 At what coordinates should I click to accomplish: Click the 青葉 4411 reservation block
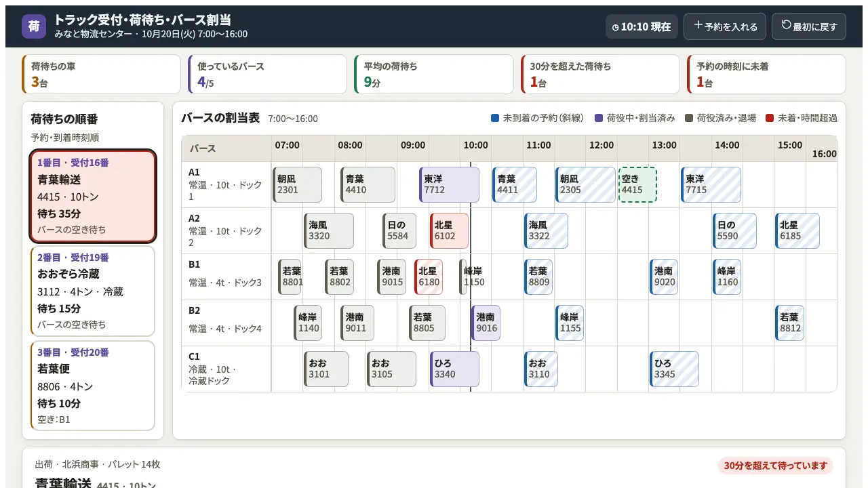tap(515, 184)
